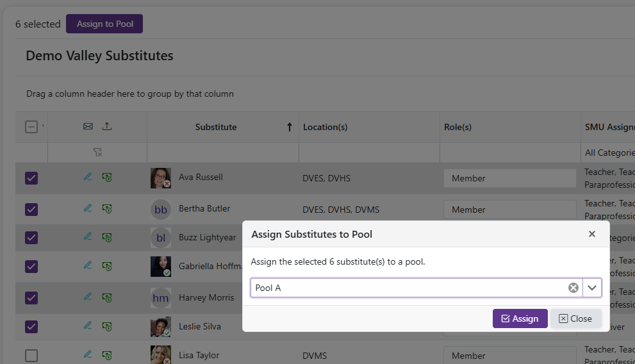Edit Leslie Silva with pencil icon
Screen dimensions: 635x364
(88, 326)
